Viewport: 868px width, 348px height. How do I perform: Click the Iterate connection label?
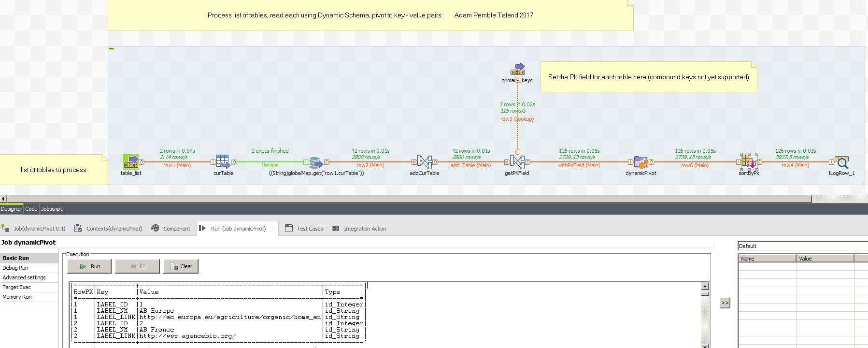tap(270, 165)
